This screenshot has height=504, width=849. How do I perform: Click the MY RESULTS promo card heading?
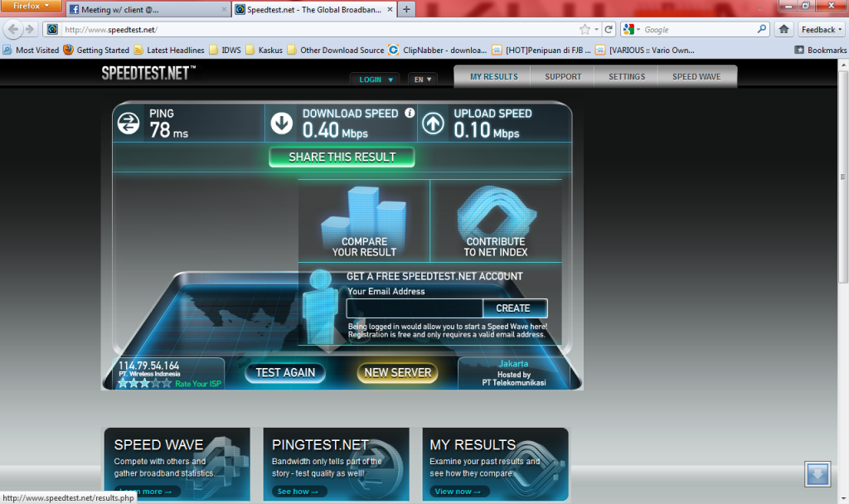tap(473, 444)
